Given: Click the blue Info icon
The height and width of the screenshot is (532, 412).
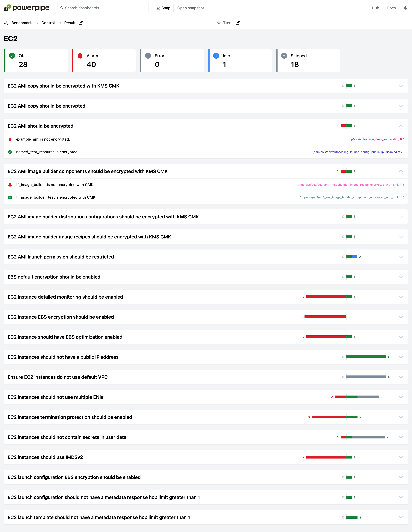Looking at the screenshot, I should (x=216, y=56).
